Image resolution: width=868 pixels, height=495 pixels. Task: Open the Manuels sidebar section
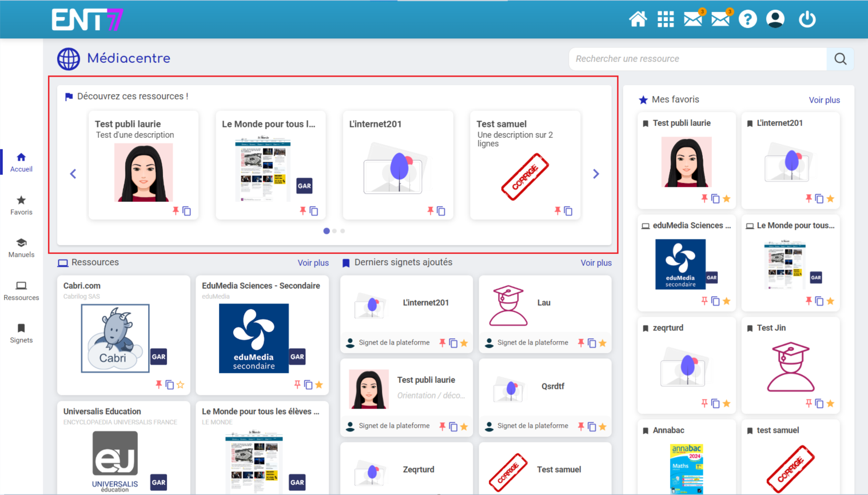(21, 247)
